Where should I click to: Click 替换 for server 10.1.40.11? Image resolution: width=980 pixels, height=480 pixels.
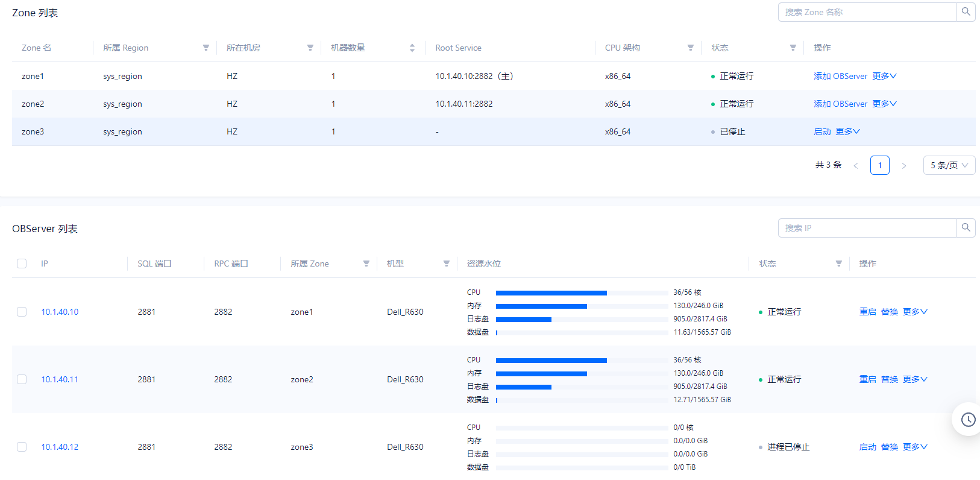tap(890, 379)
